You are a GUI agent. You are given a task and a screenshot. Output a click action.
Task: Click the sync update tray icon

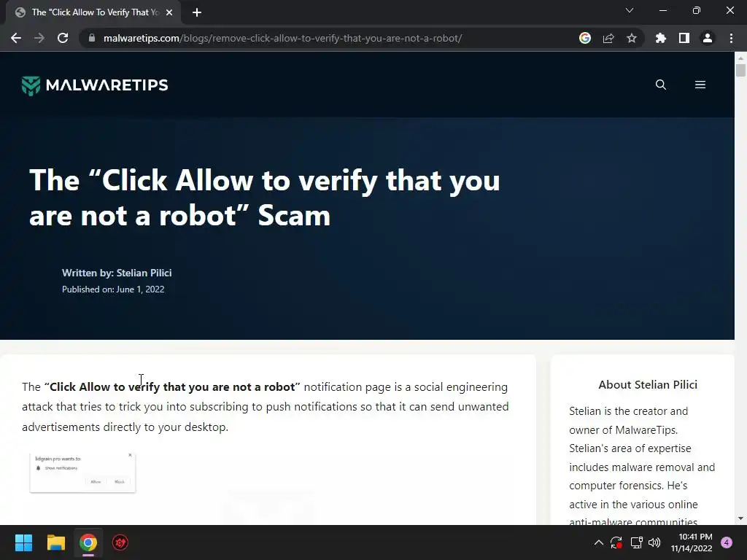[616, 542]
